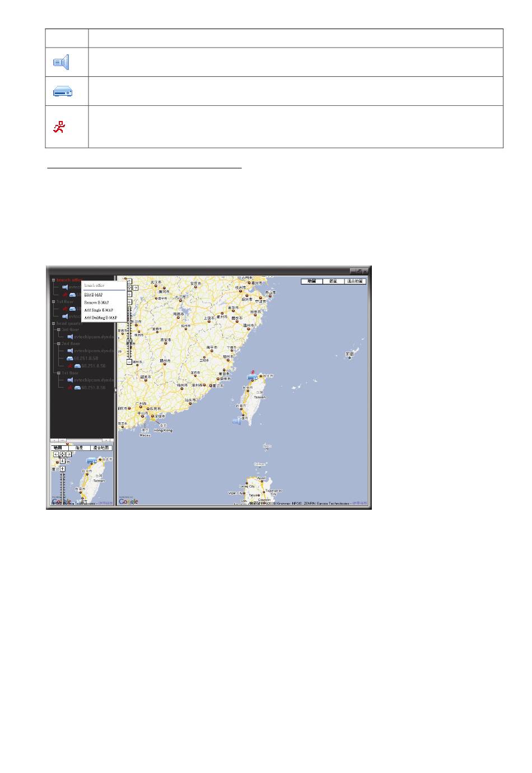Click the main map zoom slider handle
This screenshot has width=532, height=773.
(x=129, y=341)
